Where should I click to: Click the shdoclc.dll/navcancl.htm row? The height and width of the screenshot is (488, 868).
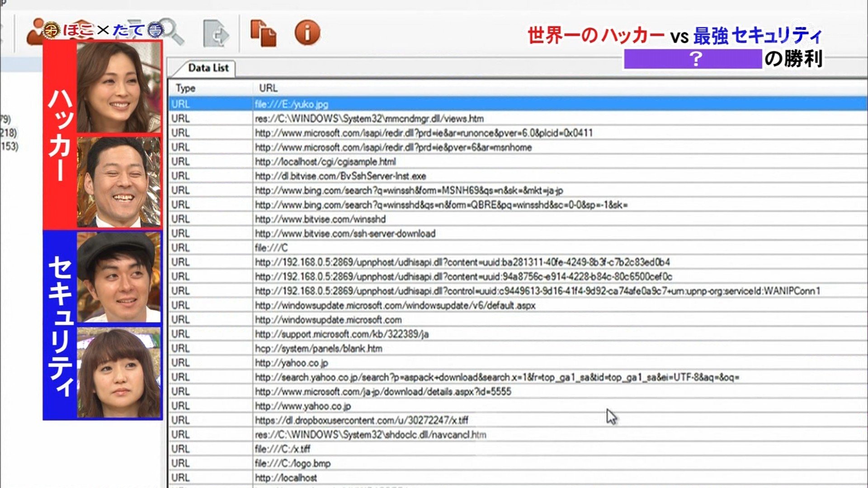click(x=370, y=435)
